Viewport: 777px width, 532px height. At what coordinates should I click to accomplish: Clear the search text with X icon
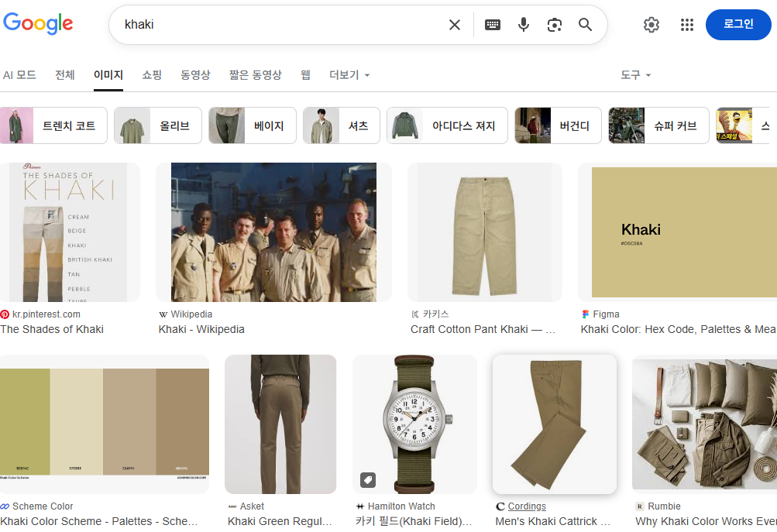(455, 25)
